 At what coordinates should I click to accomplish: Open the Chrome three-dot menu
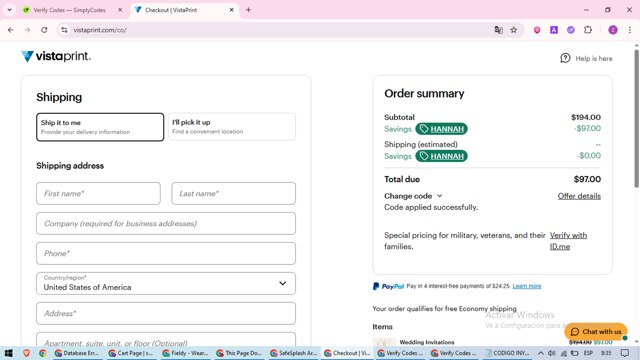[x=630, y=30]
